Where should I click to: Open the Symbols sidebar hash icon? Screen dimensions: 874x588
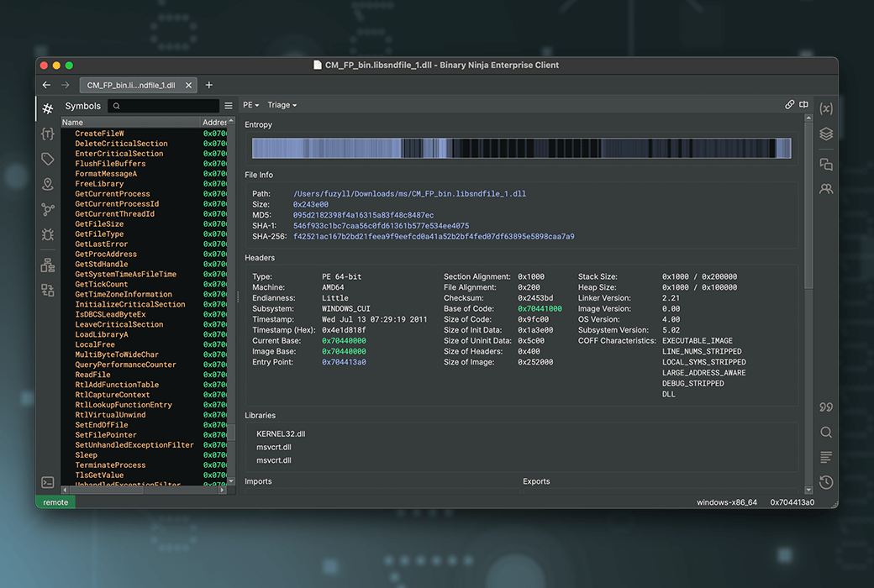tap(48, 108)
